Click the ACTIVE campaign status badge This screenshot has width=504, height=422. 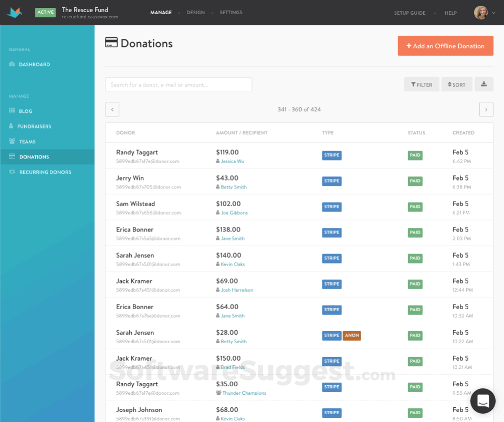45,12
